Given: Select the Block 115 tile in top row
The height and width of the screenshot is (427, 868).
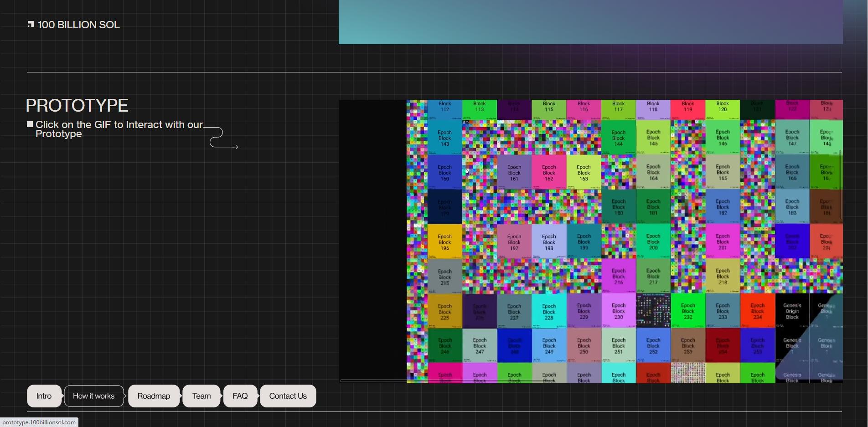Looking at the screenshot, I should click(549, 110).
